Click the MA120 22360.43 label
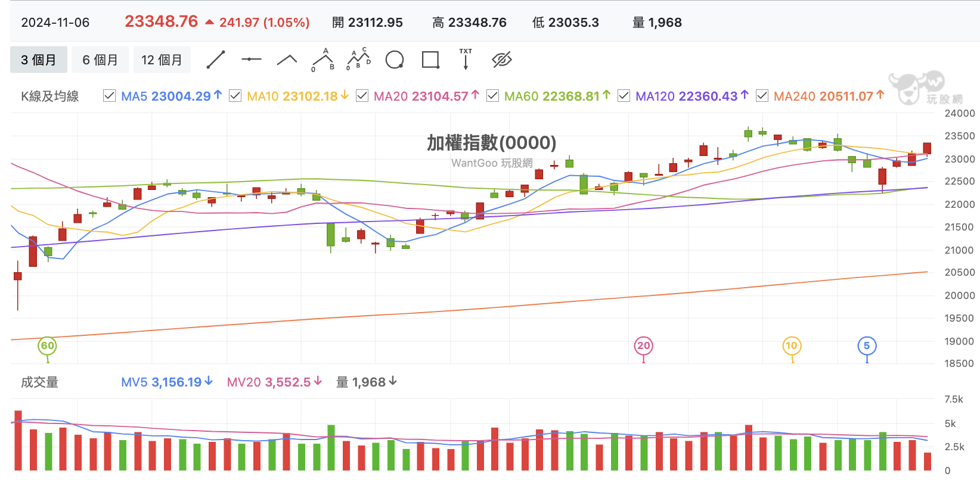 692,96
